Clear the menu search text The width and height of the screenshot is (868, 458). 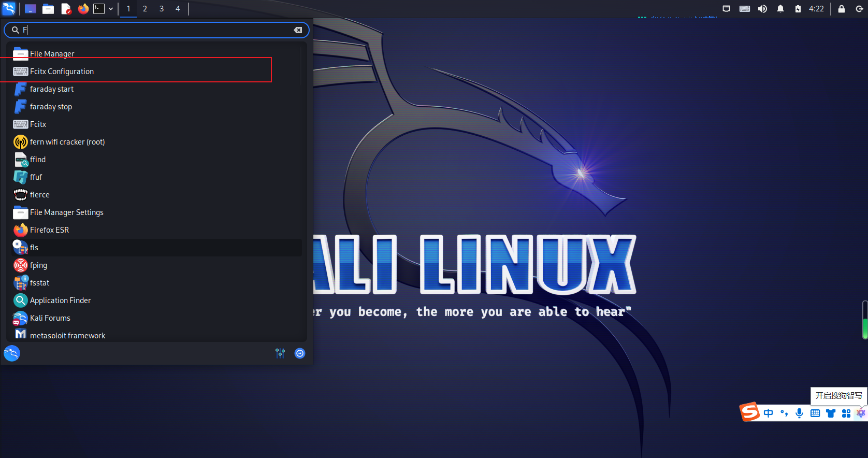[x=298, y=30]
